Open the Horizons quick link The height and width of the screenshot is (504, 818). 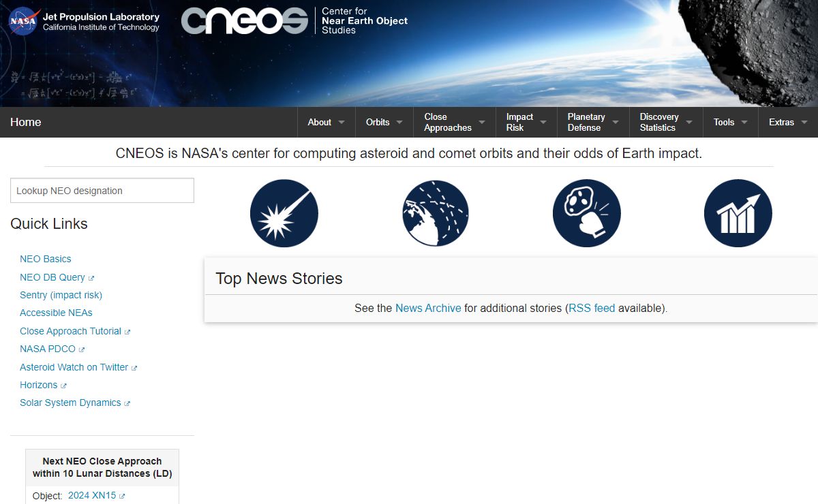tap(38, 385)
